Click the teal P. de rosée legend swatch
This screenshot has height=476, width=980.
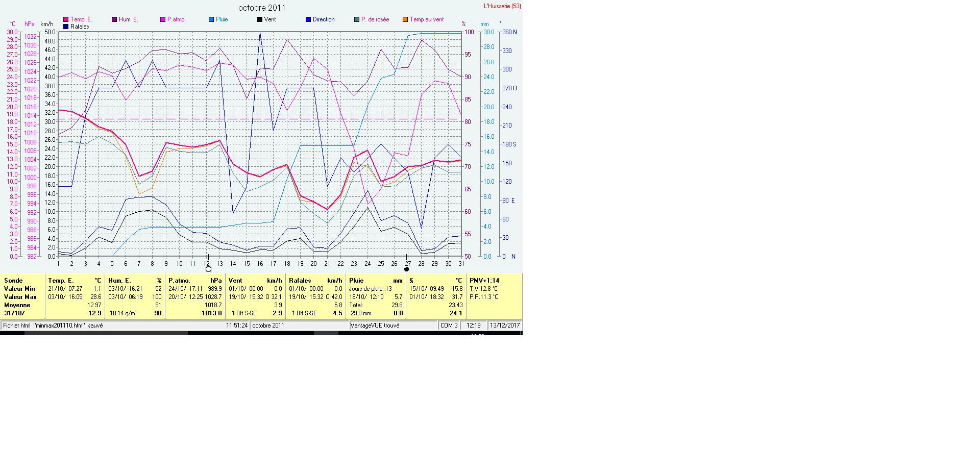click(357, 19)
